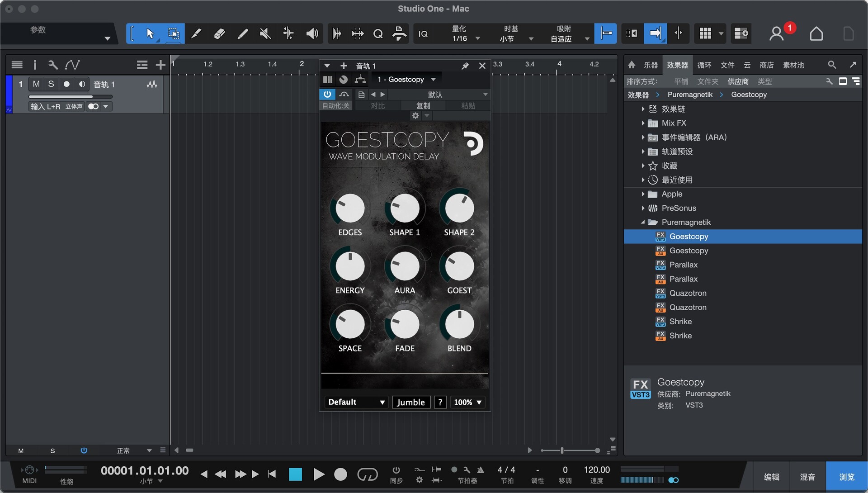Click the Jumble button
The image size is (868, 493).
[411, 402]
